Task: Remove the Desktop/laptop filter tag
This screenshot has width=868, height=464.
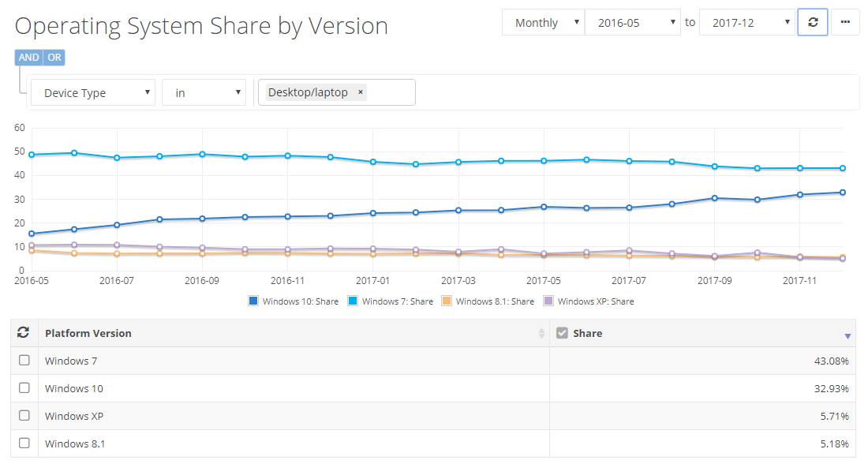Action: pyautogui.click(x=361, y=92)
